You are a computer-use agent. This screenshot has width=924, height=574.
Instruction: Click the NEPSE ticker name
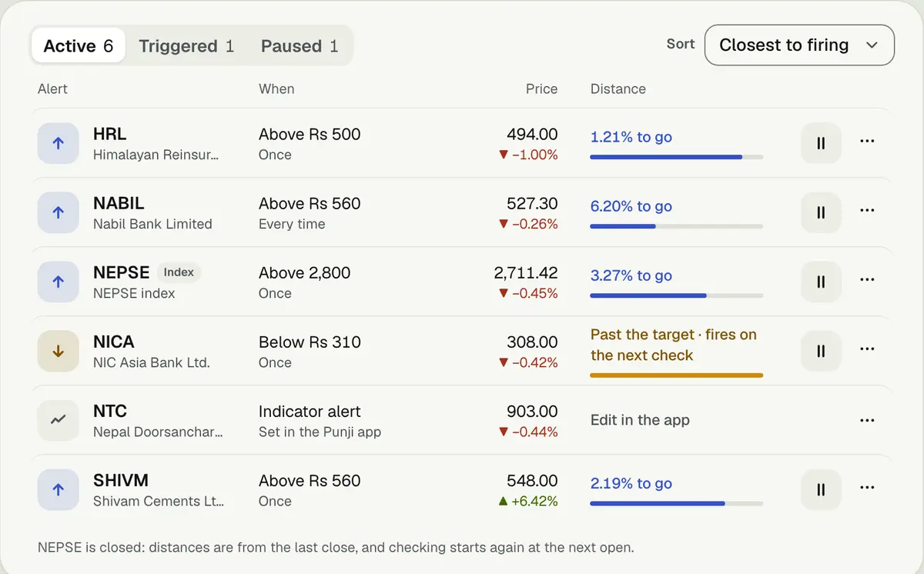coord(121,273)
